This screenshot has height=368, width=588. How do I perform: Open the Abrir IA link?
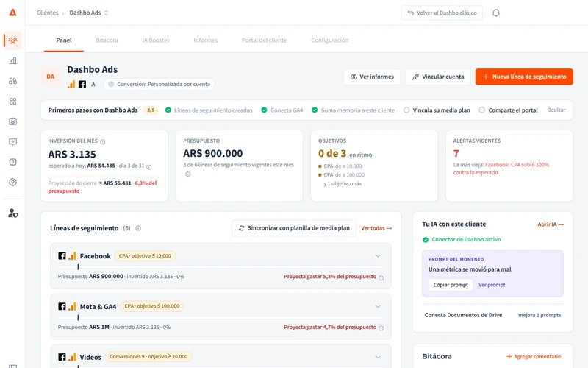(551, 224)
